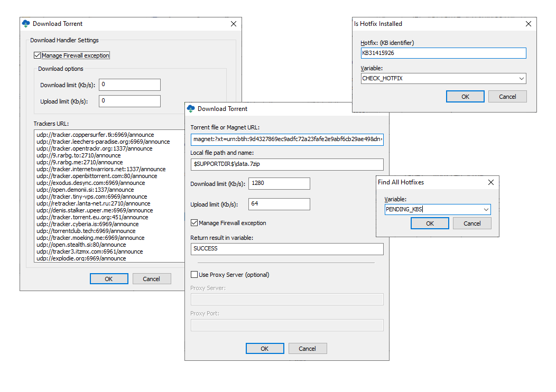Image resolution: width=556 pixels, height=392 pixels.
Task: Enable Use Proxy Server (optional) checkbox
Action: [194, 275]
